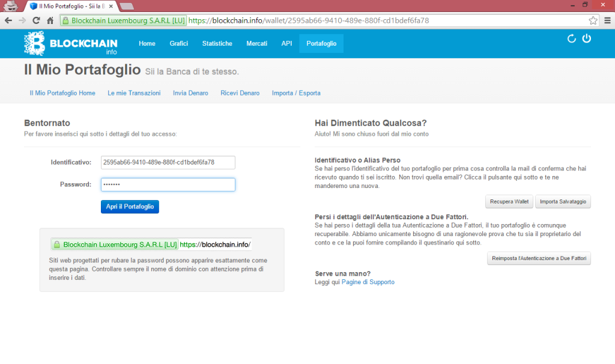615x364 pixels.
Task: Click the Blockchain.info logo
Action: 71,43
